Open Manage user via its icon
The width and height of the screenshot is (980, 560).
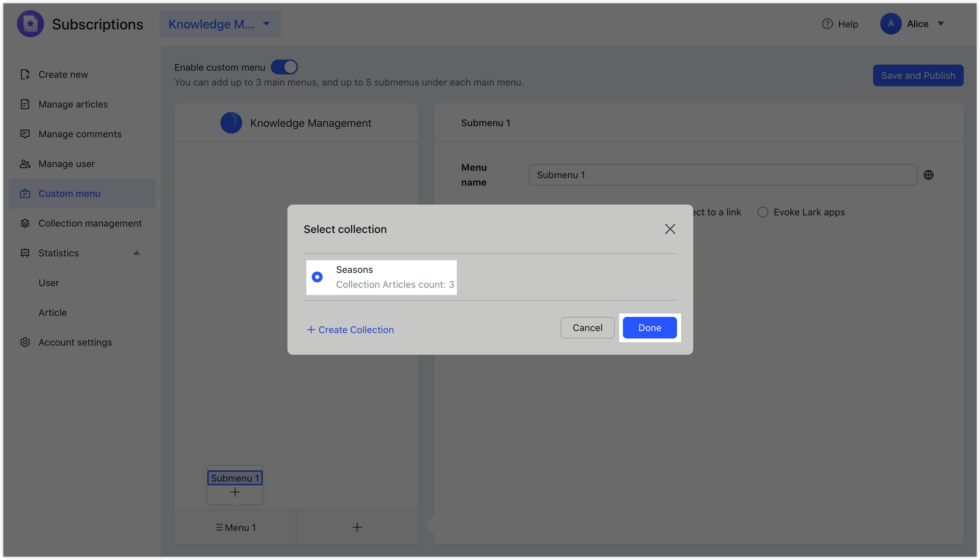tap(25, 163)
